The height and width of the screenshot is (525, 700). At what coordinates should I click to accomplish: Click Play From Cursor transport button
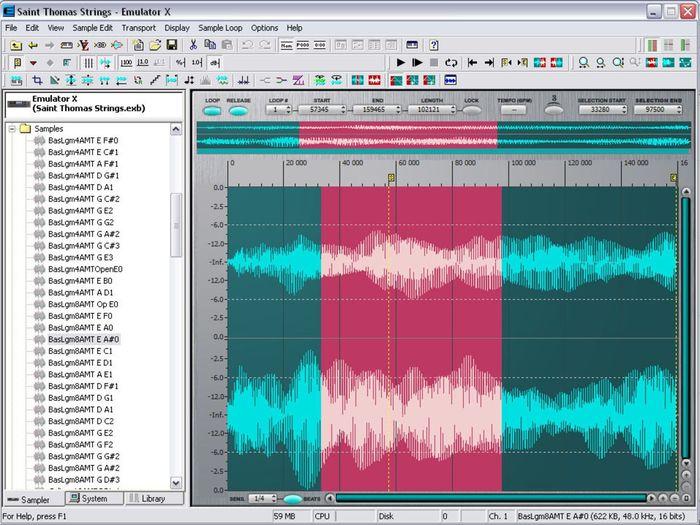[417, 62]
